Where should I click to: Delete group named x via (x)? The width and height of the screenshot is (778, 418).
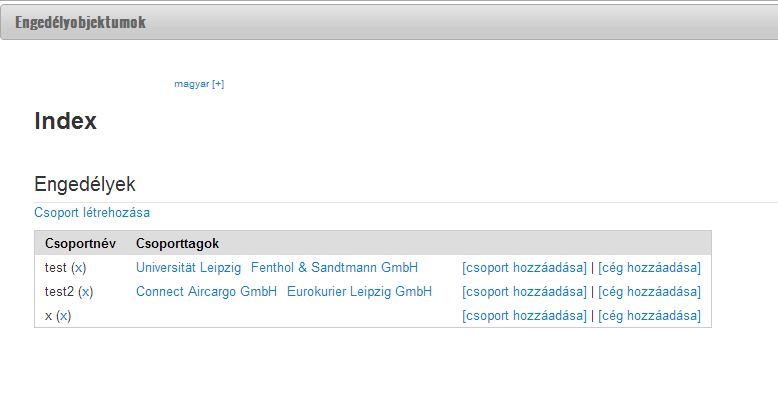(64, 316)
